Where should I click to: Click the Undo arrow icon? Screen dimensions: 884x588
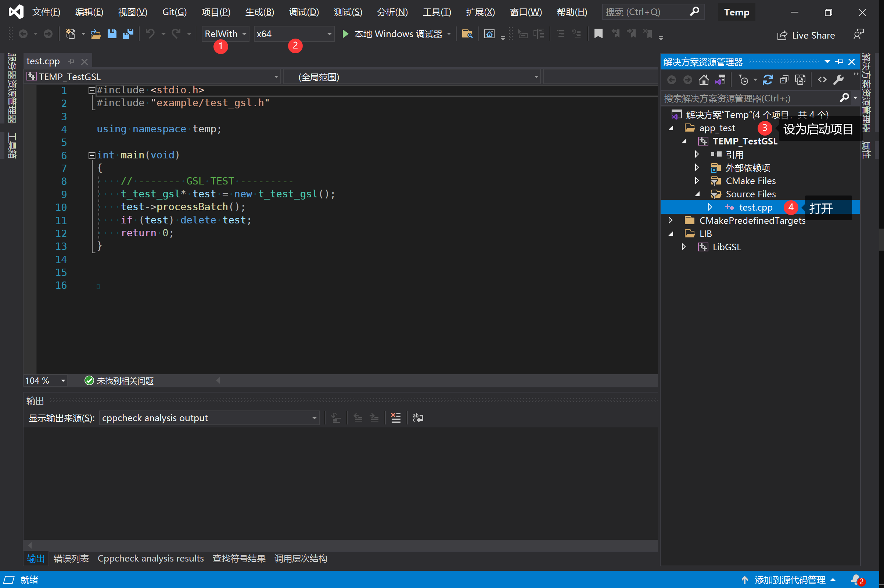click(150, 34)
